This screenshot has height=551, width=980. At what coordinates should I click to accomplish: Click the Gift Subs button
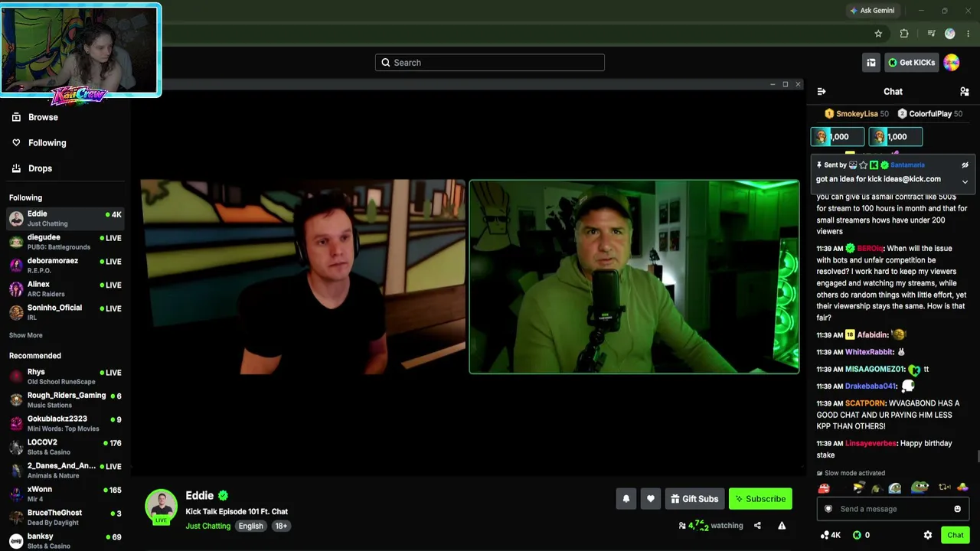(x=694, y=499)
